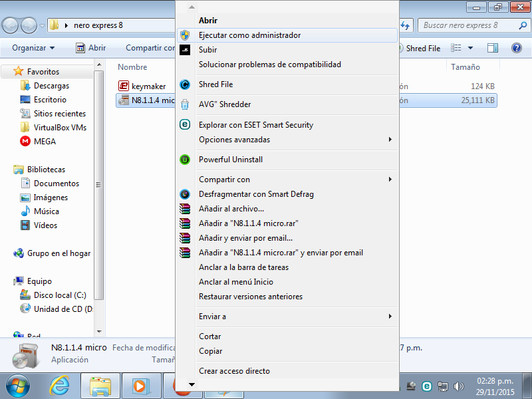
Task: Click the Back navigation button
Action: pyautogui.click(x=10, y=25)
